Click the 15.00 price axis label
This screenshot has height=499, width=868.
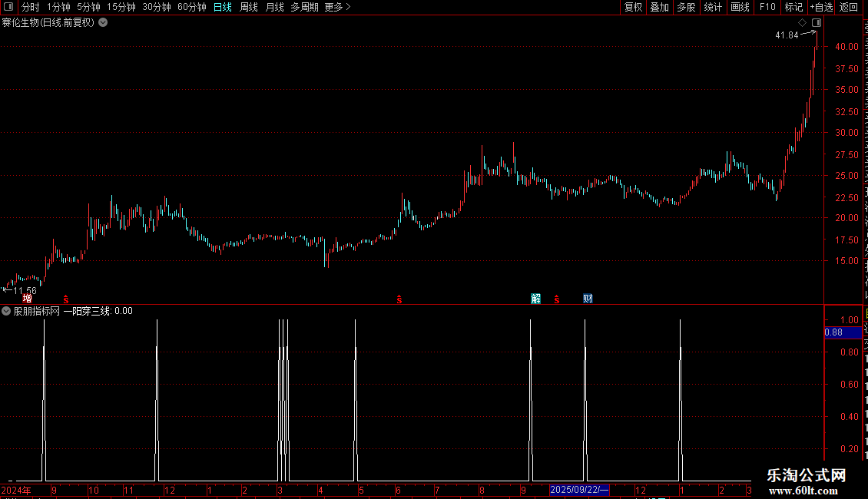847,261
